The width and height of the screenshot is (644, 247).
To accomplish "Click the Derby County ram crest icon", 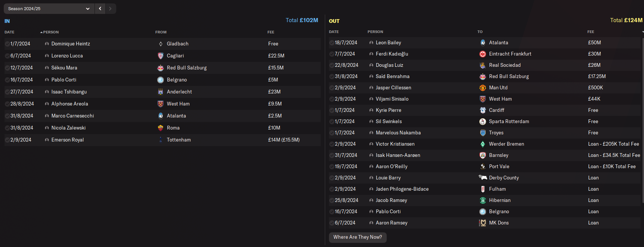I will [x=483, y=178].
